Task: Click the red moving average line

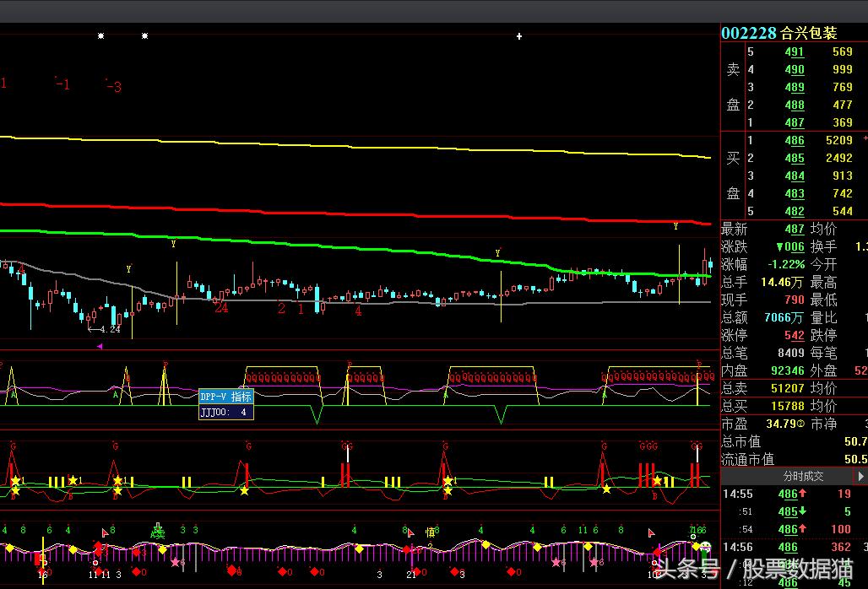Action: pos(355,214)
